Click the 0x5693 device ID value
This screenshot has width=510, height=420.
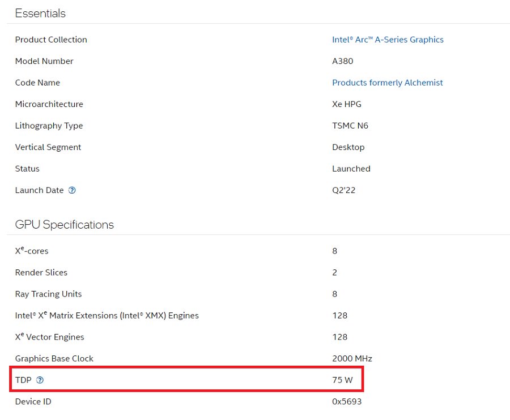[x=347, y=401]
